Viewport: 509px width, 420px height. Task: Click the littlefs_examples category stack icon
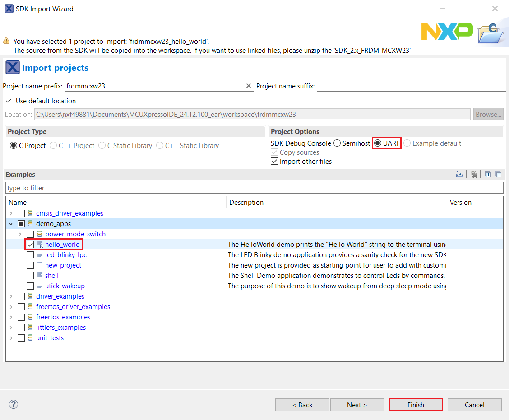31,327
